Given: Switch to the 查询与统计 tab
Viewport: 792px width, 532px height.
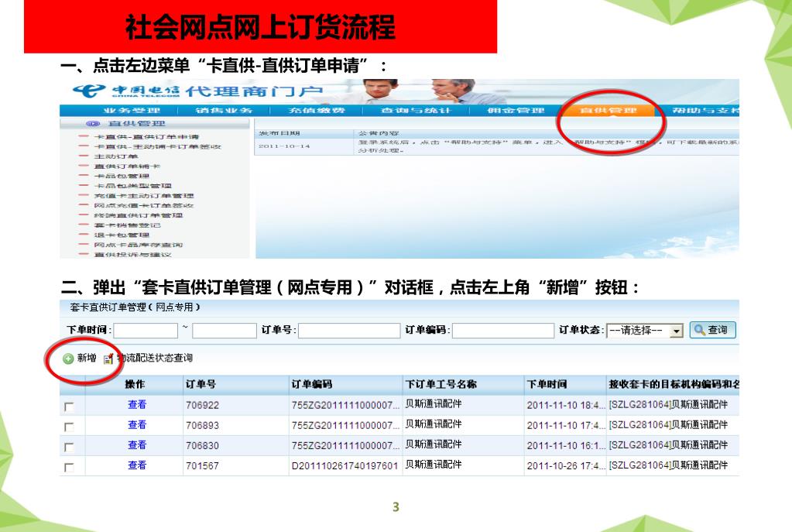Looking at the screenshot, I should coord(416,110).
